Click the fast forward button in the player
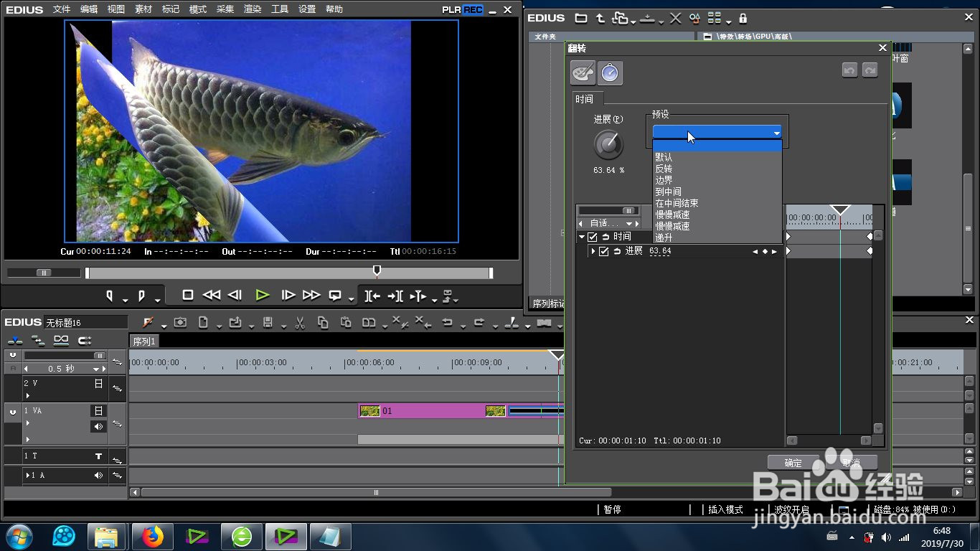Viewport: 980px width, 551px height. (x=311, y=295)
